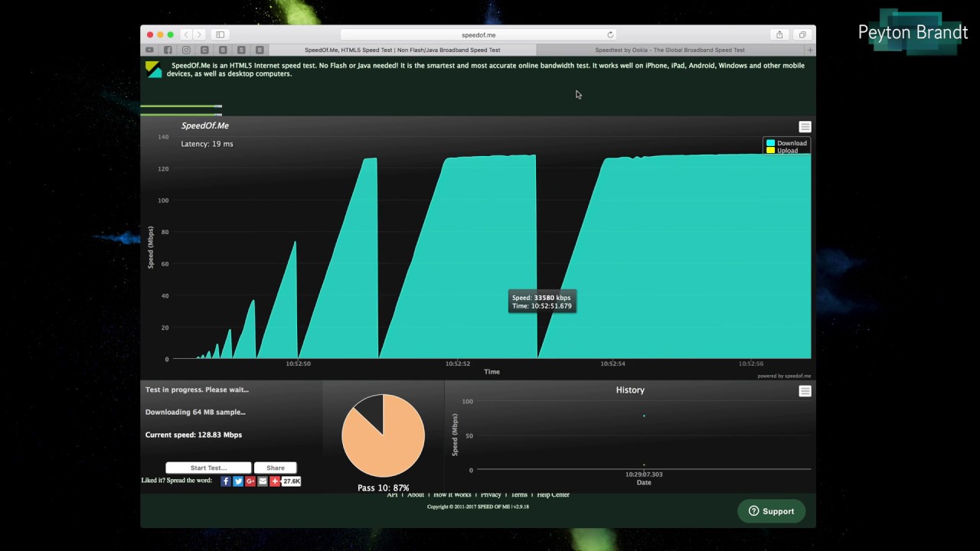The width and height of the screenshot is (980, 551).
Task: Click the 'Pass 10: 87%' label
Action: pos(384,487)
